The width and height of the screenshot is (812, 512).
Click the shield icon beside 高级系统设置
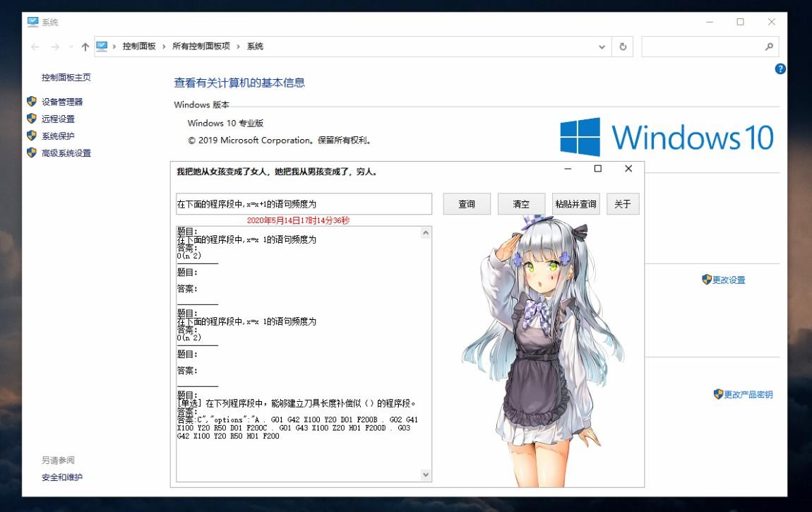coord(32,153)
